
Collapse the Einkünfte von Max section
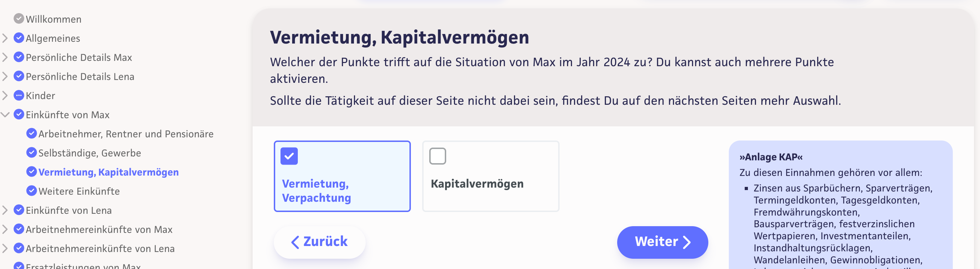(x=5, y=114)
